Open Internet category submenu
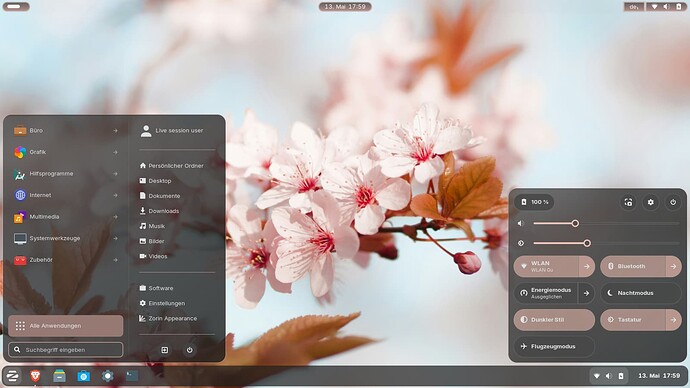 click(66, 195)
